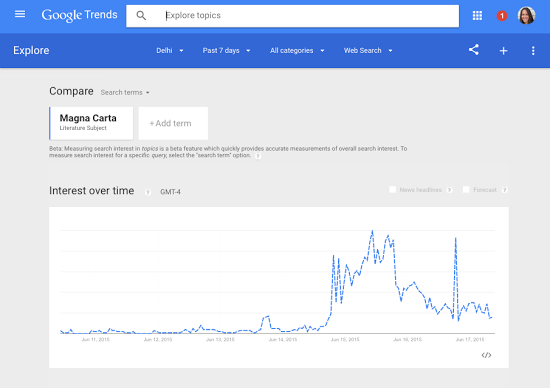
Task: Open the Web Search type dropdown
Action: 368,51
